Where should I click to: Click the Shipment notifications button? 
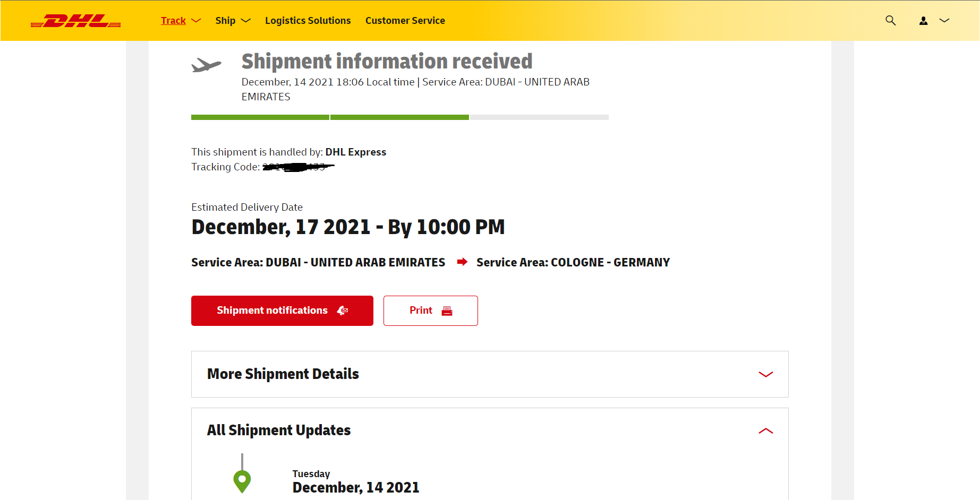click(x=282, y=311)
